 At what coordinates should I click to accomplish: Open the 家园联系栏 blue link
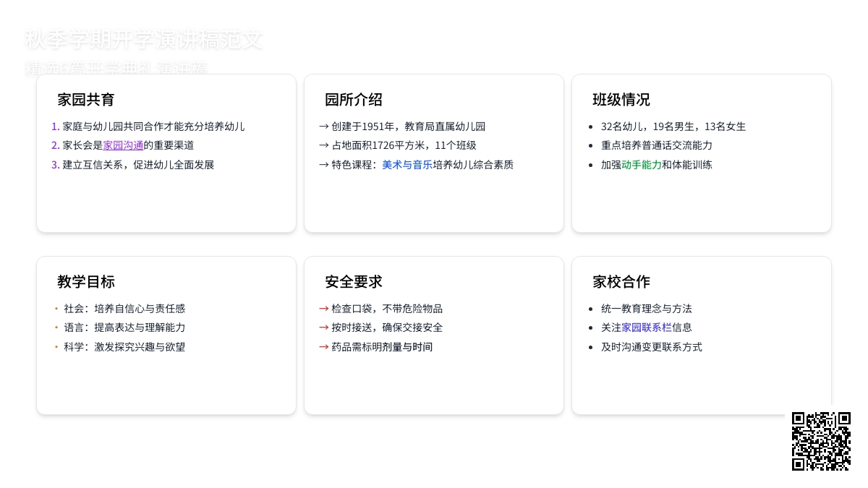(x=641, y=328)
